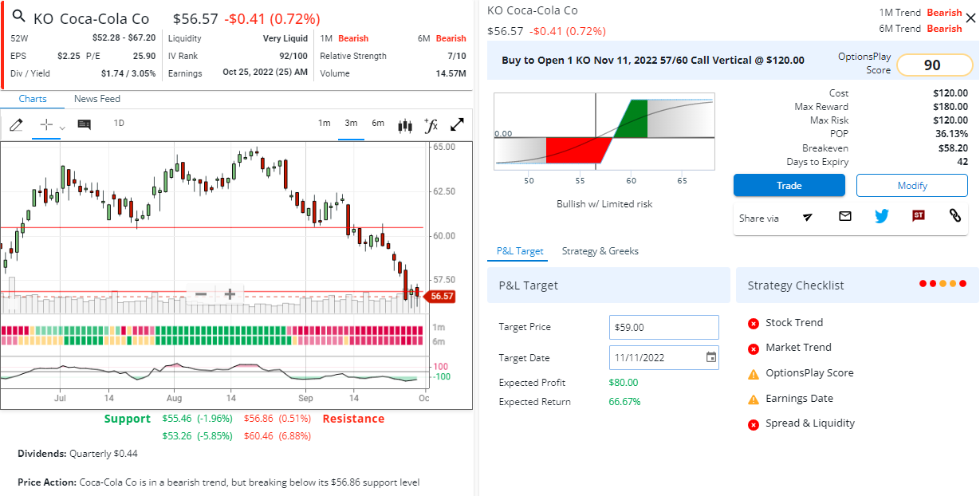Image resolution: width=980 pixels, height=496 pixels.
Task: Share via paper plane send icon
Action: pos(808,216)
